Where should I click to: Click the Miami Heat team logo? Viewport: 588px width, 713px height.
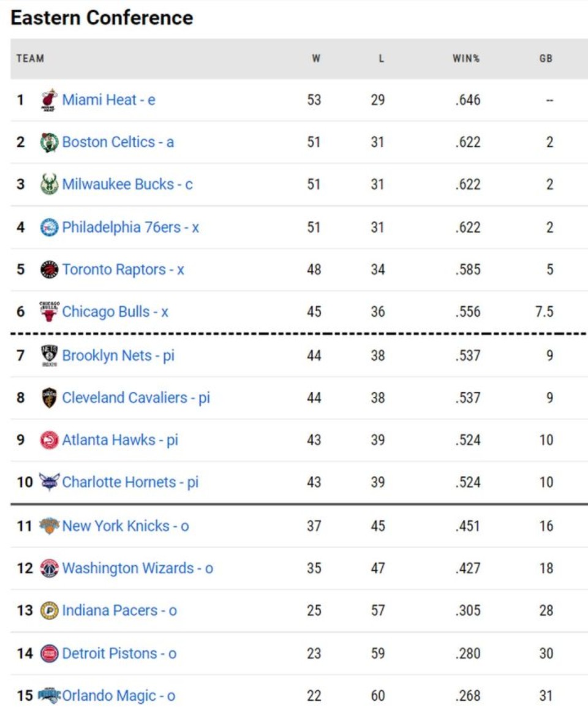coord(49,100)
